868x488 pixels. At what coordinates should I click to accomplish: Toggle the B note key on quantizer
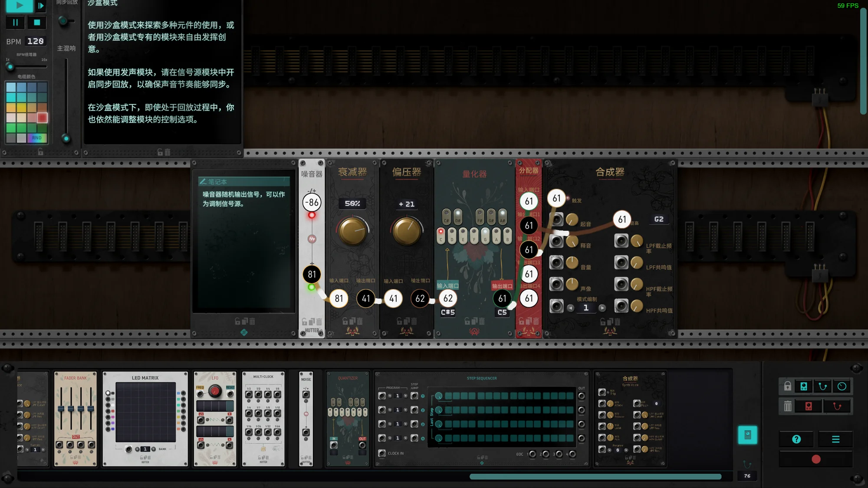click(507, 236)
